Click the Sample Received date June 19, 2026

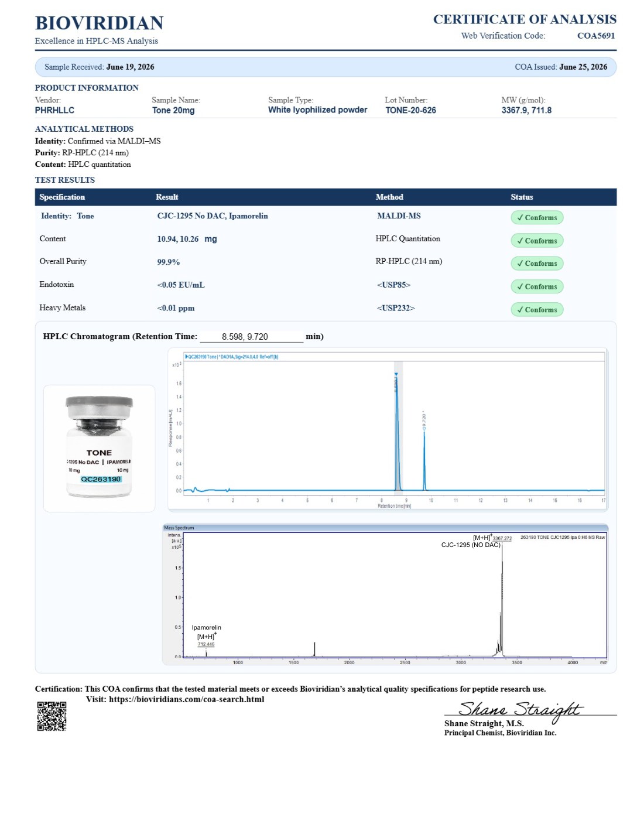click(130, 67)
